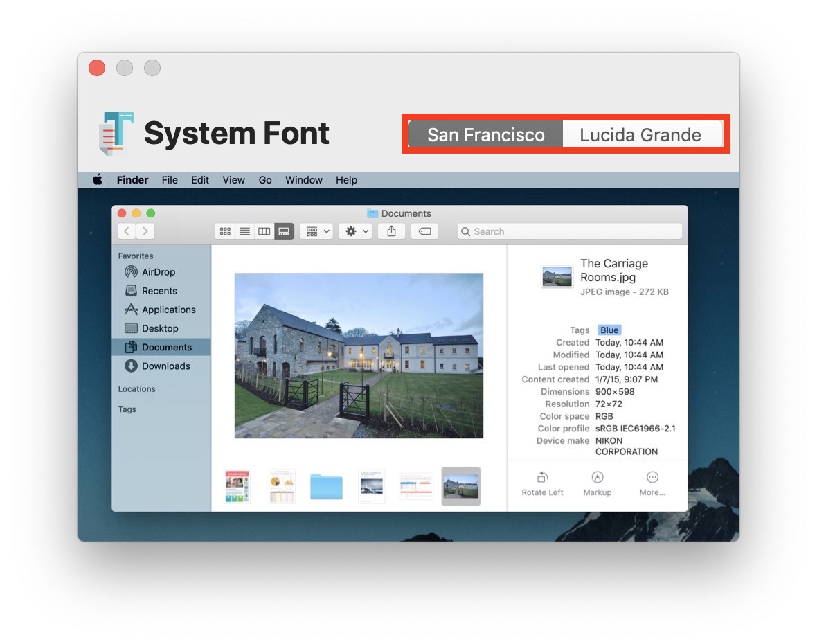The width and height of the screenshot is (817, 644).
Task: Switch to icon view
Action: (225, 231)
